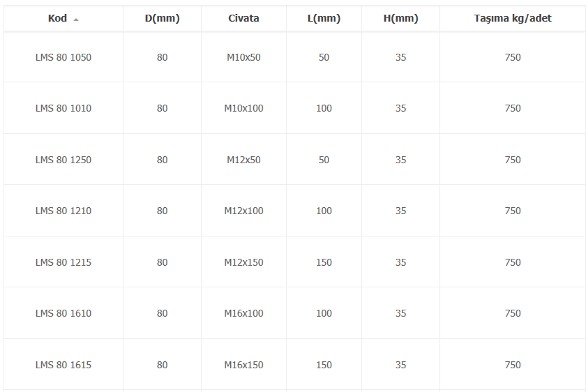The image size is (586, 392).
Task: Select the LMS 80 1250 code cell
Action: pyautogui.click(x=63, y=160)
